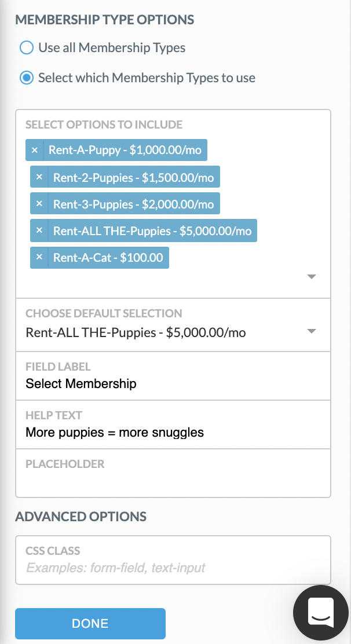Expand the options to include dropdown arrow
351x644 pixels.
coord(312,277)
